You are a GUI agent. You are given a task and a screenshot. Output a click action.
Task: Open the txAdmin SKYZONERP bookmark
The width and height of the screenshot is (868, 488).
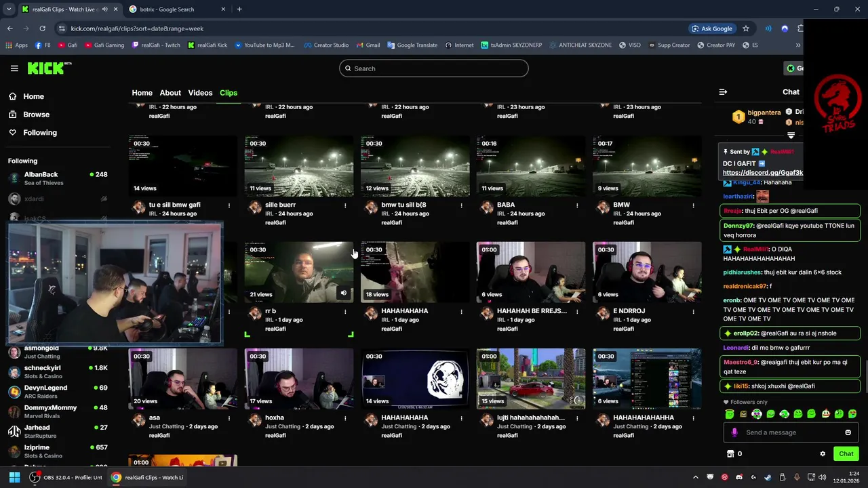pos(513,45)
